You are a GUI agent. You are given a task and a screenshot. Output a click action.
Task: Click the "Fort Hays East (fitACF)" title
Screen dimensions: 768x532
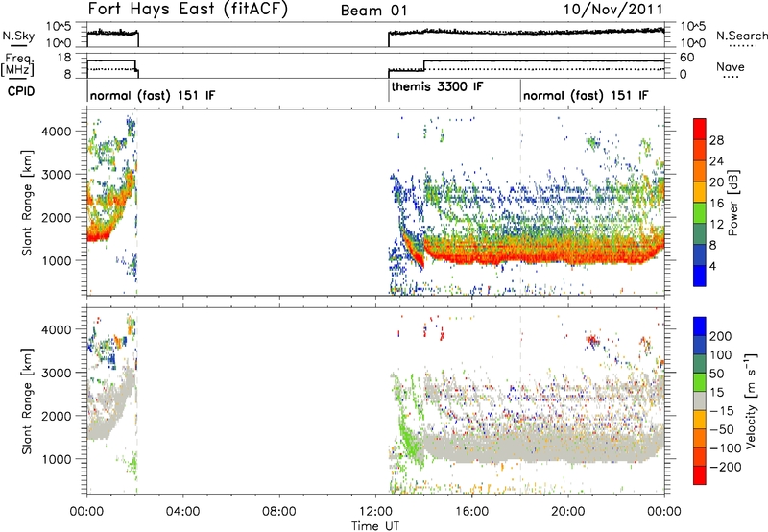click(187, 9)
